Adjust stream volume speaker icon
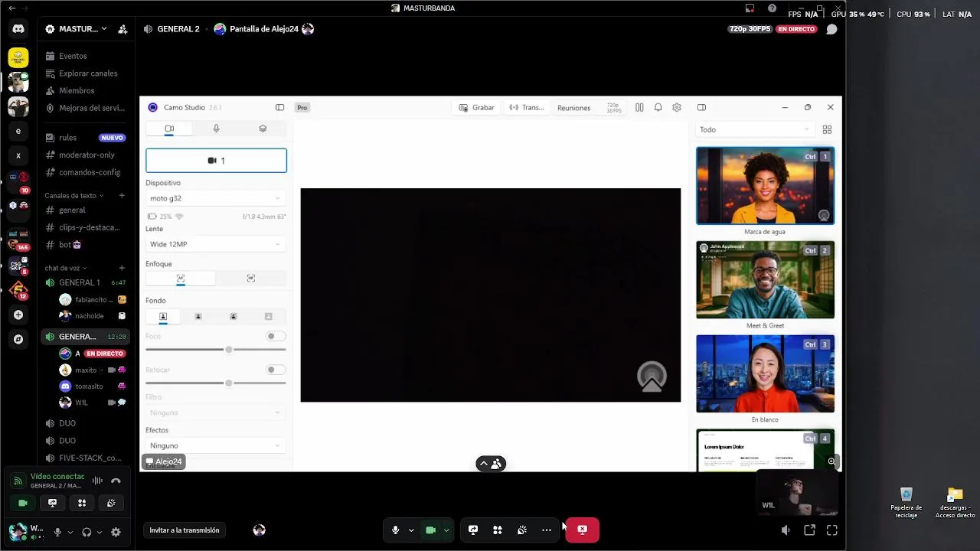This screenshot has height=551, width=980. click(786, 530)
